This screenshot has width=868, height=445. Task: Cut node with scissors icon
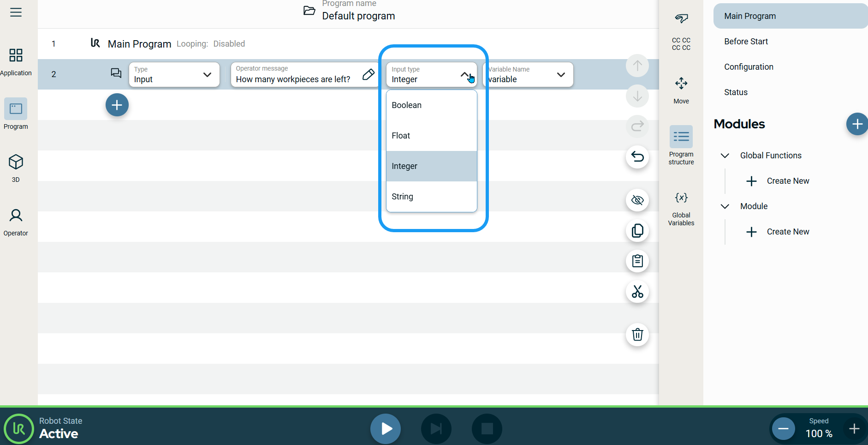(x=637, y=292)
